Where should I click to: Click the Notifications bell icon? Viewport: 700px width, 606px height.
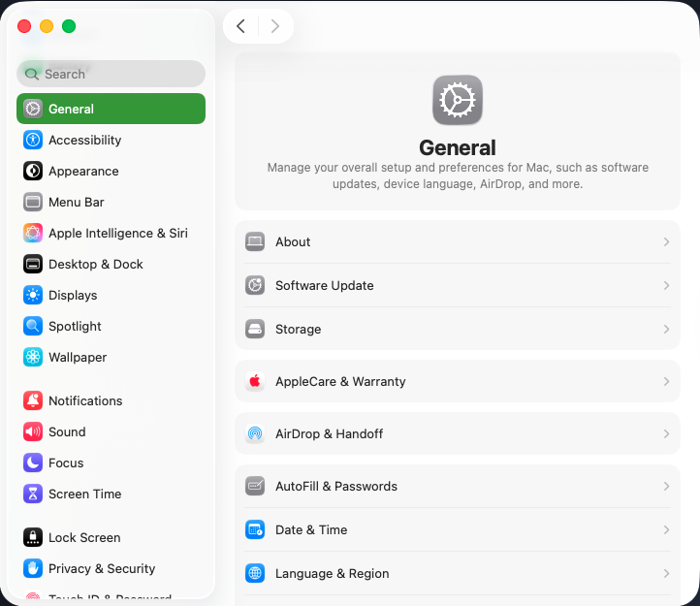[33, 400]
